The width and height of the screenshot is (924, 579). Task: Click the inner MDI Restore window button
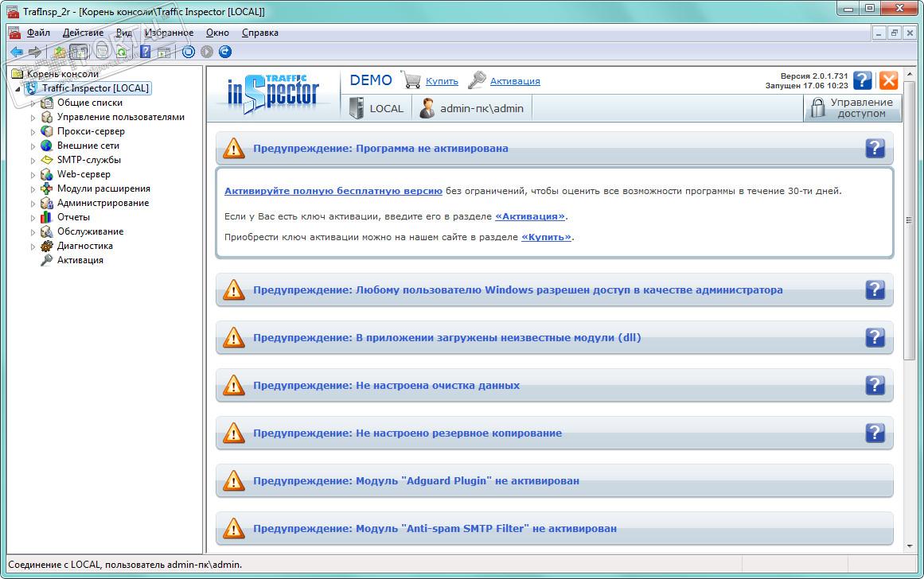(x=894, y=33)
